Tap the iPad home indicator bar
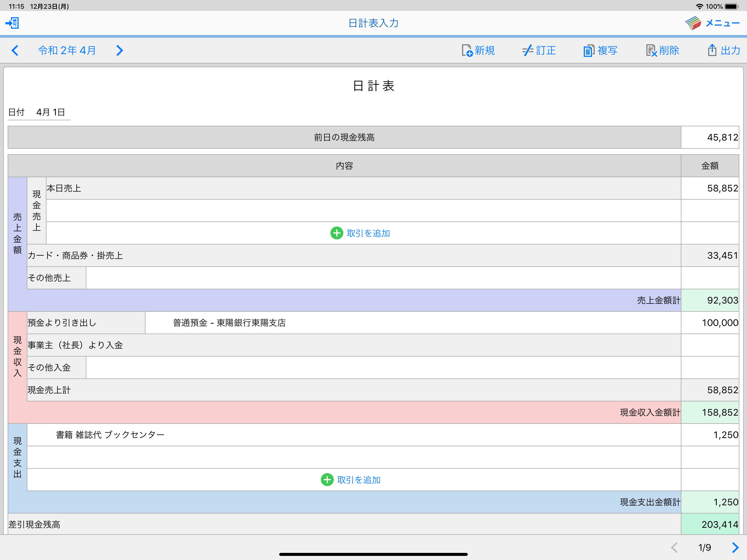This screenshot has width=747, height=560. click(x=373, y=554)
